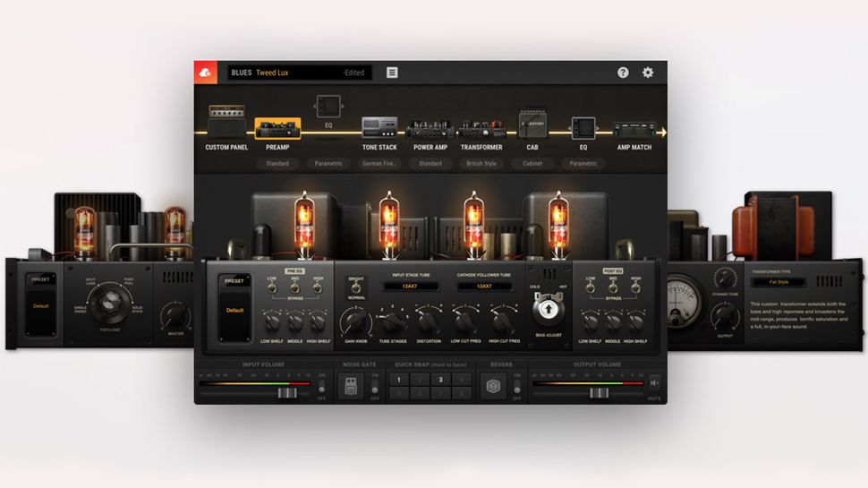The image size is (868, 488).
Task: Open ToneCloud via the orange cloud icon
Action: tap(206, 73)
